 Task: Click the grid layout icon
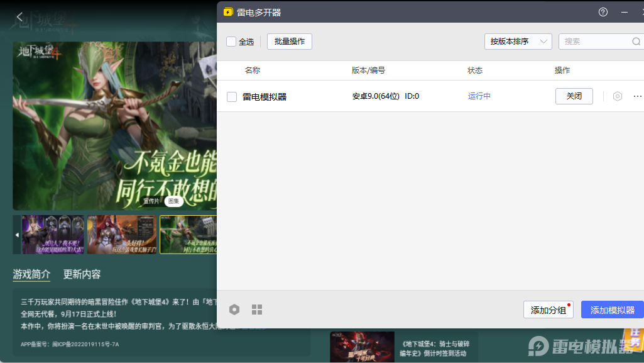coord(257,310)
